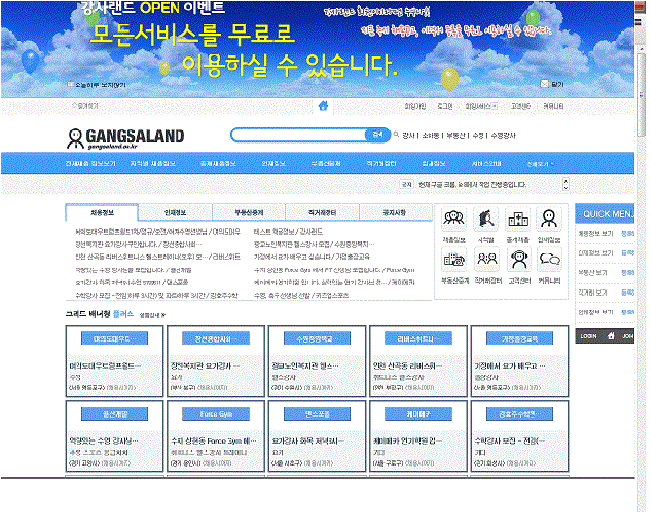Open 과목별 채용정보 nav menu item
Screen dimensions: 651x512
(218, 164)
